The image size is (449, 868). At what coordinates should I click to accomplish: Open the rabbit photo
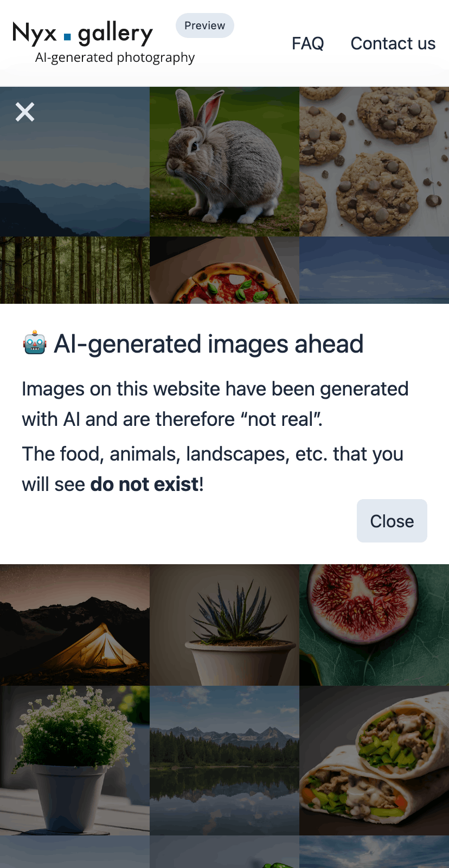224,162
